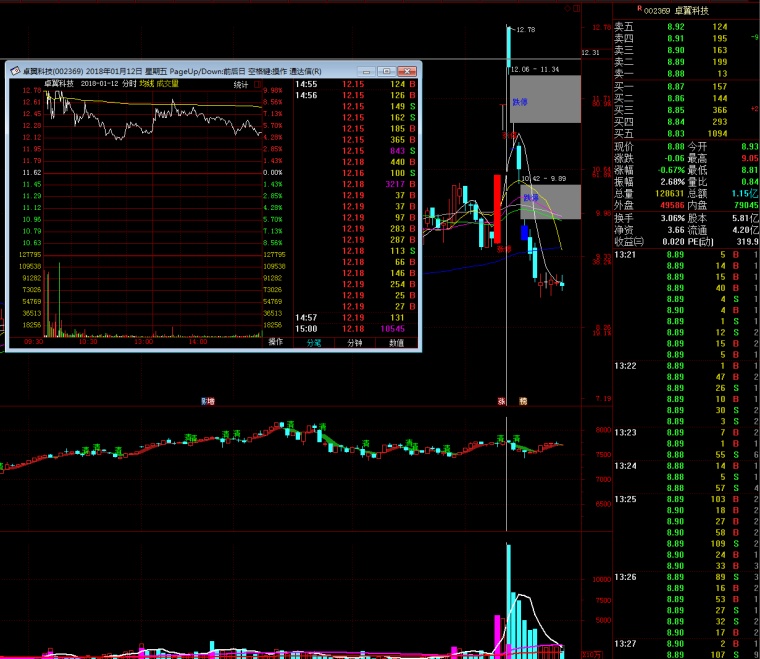Switch to the 分钟 tab
The width and height of the screenshot is (760, 659).
(355, 343)
